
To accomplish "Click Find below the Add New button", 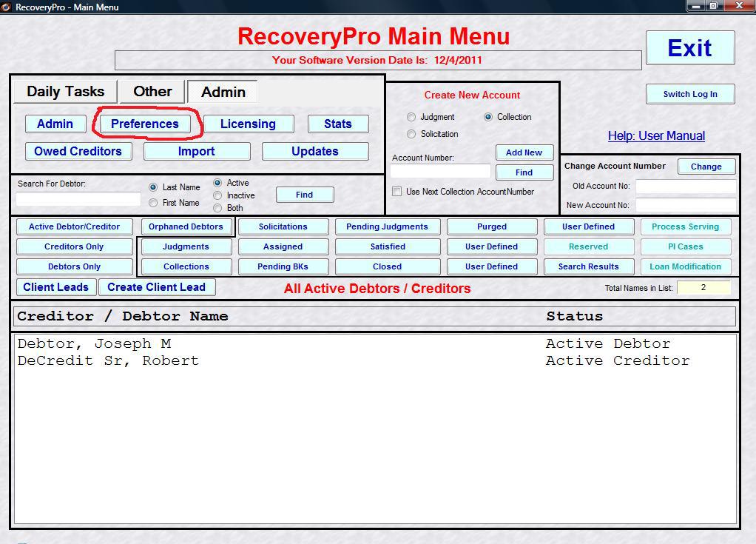I will 524,172.
